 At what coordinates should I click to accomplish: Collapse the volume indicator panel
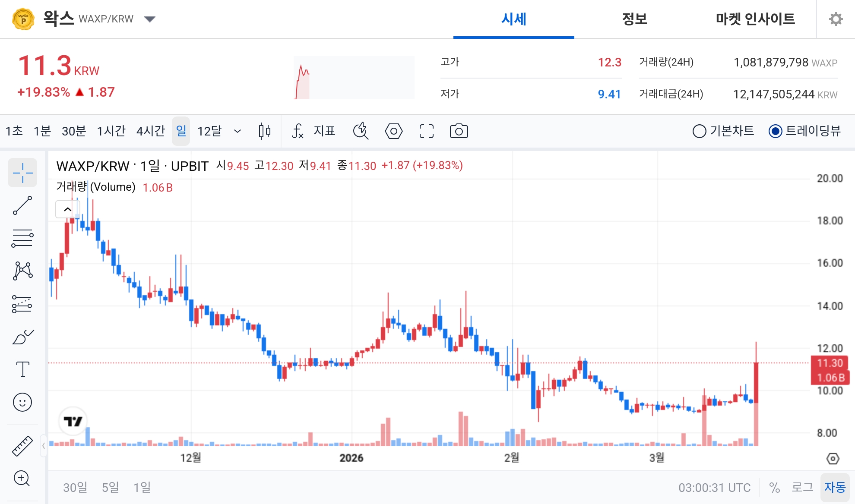point(67,209)
